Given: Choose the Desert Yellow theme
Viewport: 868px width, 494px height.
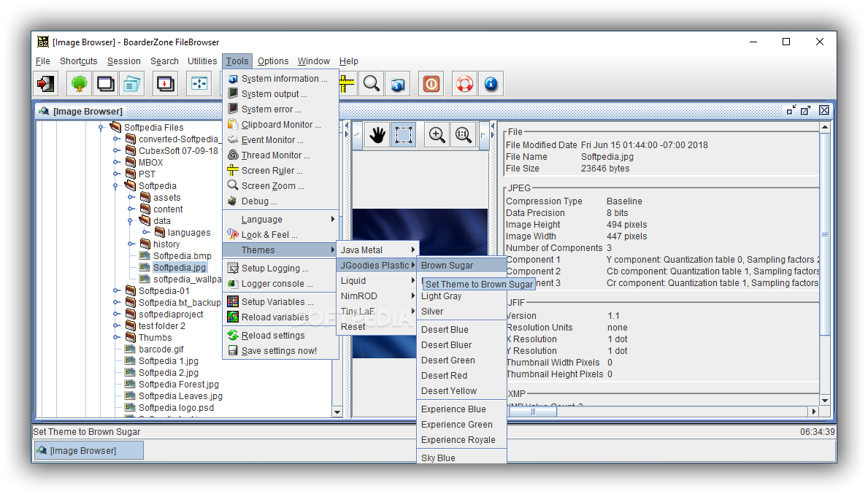Looking at the screenshot, I should coord(461,391).
